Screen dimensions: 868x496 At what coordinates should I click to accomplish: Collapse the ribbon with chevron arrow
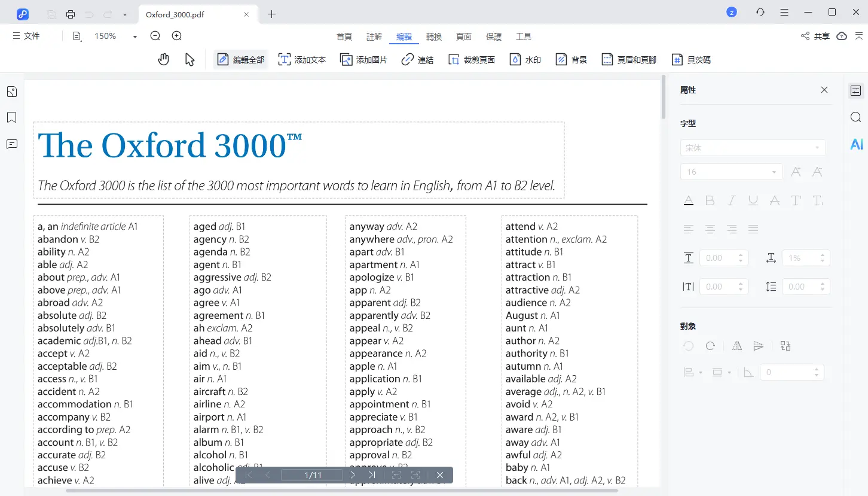[x=858, y=36]
